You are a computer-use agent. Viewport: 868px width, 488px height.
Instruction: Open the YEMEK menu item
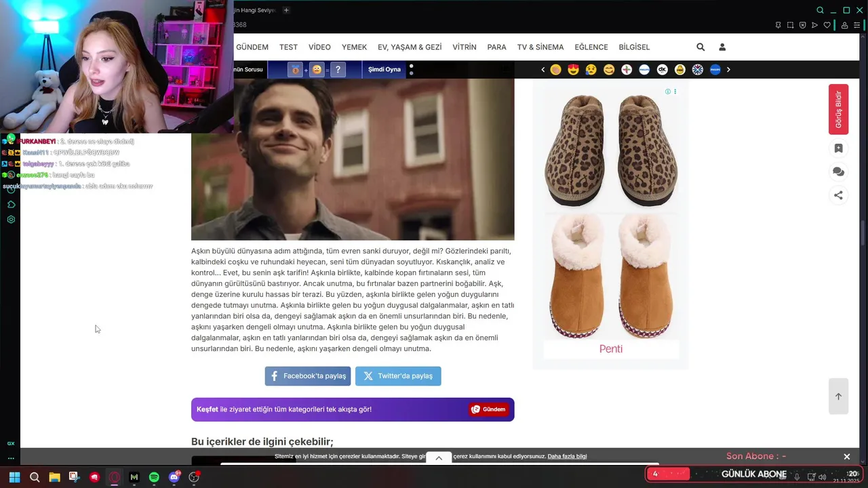click(354, 47)
